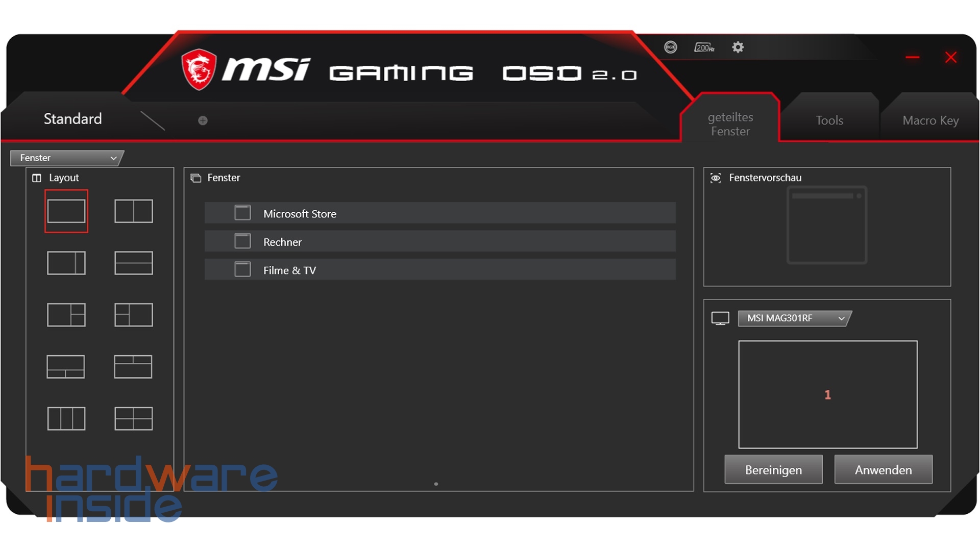Select the wide-left narrow-right column layout
The width and height of the screenshot is (980, 551).
click(66, 263)
